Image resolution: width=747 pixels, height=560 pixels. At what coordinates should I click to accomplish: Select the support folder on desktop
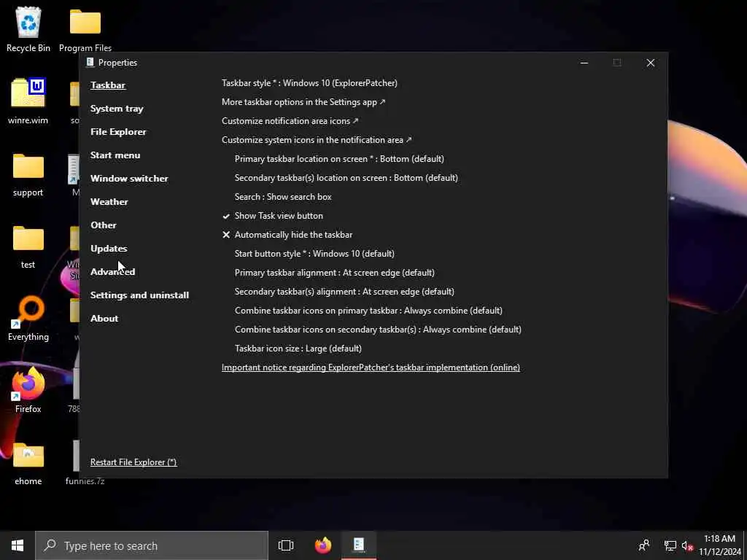point(28,174)
